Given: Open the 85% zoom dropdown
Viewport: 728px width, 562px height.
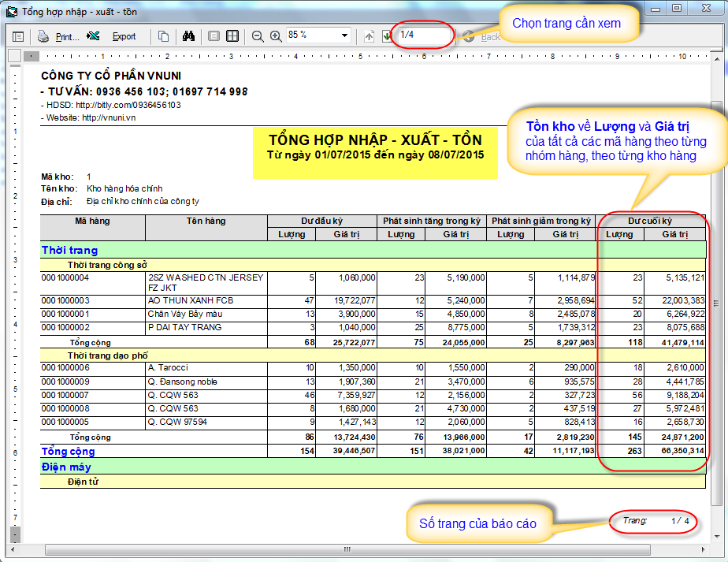Looking at the screenshot, I should coord(344,36).
